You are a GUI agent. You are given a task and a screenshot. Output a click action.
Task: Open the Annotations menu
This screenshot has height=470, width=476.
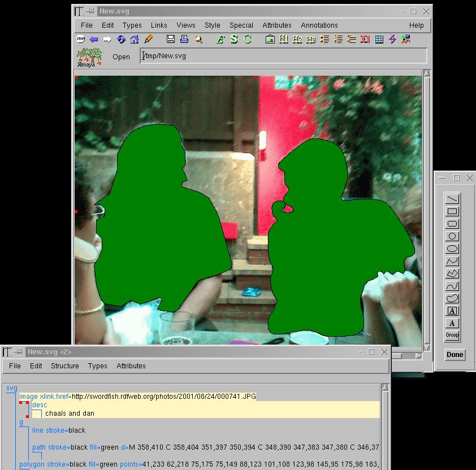(x=319, y=25)
